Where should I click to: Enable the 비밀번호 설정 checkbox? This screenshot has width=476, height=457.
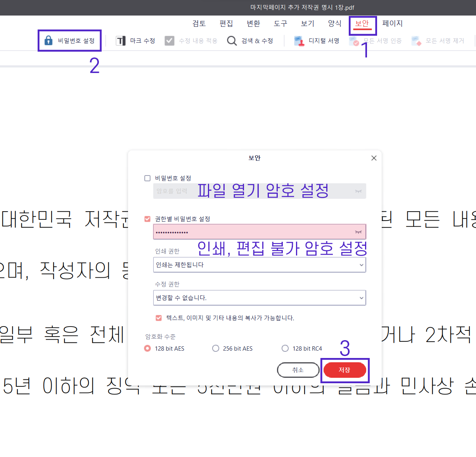click(x=147, y=178)
